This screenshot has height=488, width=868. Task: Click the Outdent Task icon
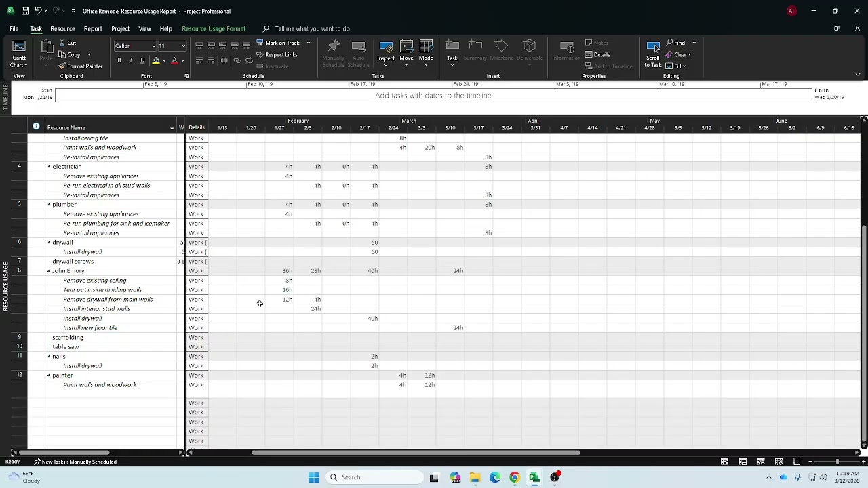pos(199,60)
